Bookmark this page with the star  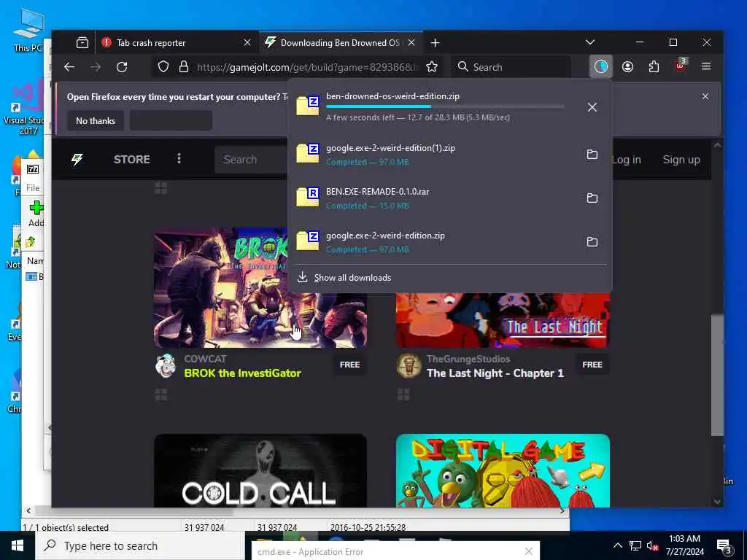tap(432, 66)
